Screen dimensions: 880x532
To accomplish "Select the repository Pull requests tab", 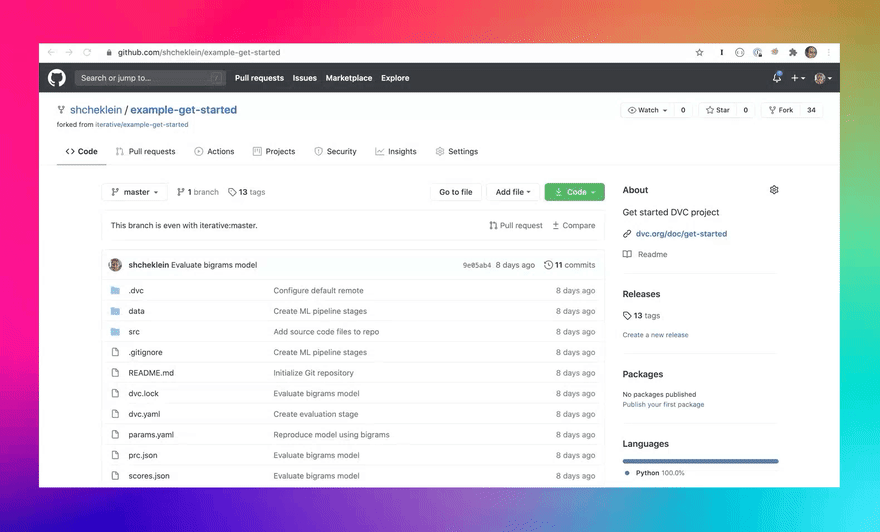I will tap(145, 152).
